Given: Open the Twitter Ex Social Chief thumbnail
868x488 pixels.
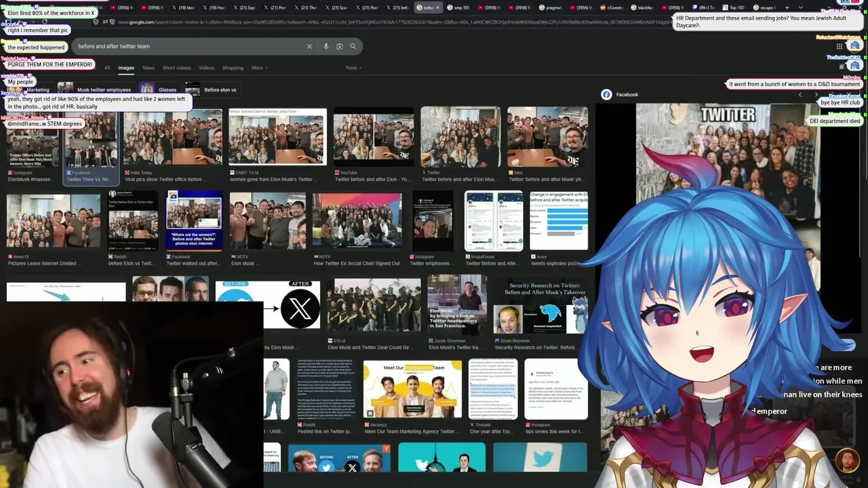Looking at the screenshot, I should (357, 220).
